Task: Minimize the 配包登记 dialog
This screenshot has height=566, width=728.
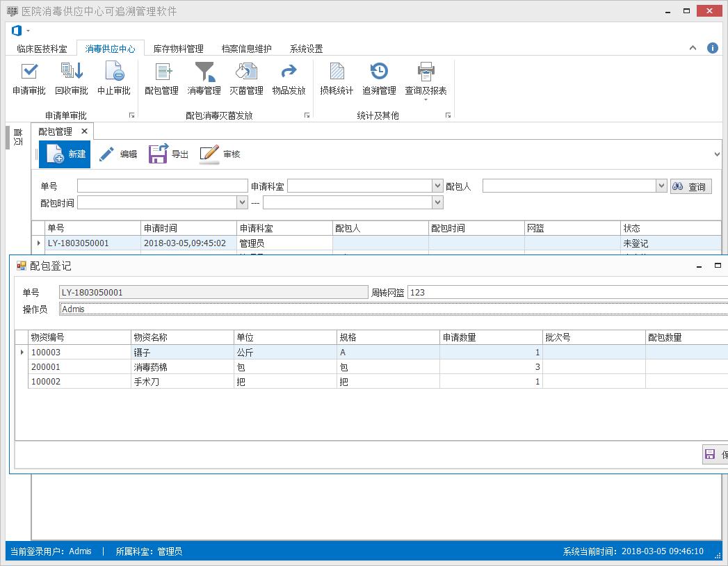Action: point(699,266)
